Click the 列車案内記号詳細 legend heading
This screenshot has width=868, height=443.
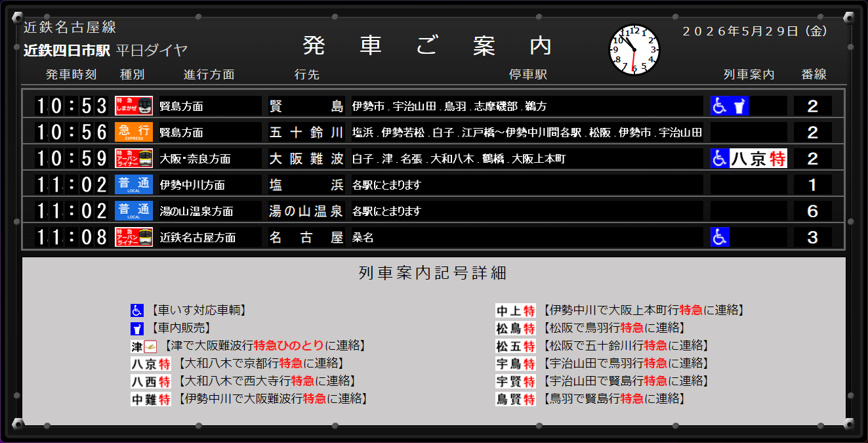pyautogui.click(x=433, y=273)
